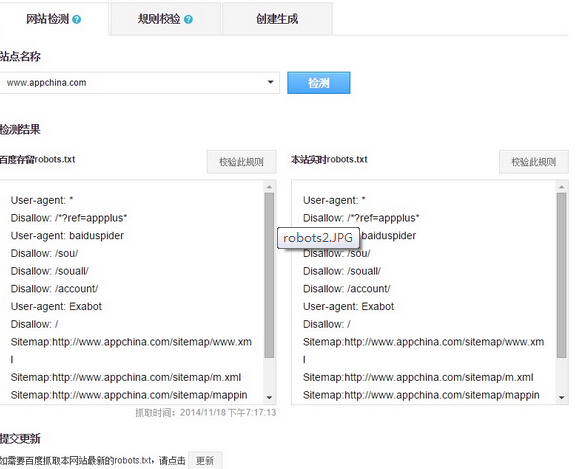Expand the www.appchina.com site dropdown arrow
The height and width of the screenshot is (469, 576).
tap(270, 82)
